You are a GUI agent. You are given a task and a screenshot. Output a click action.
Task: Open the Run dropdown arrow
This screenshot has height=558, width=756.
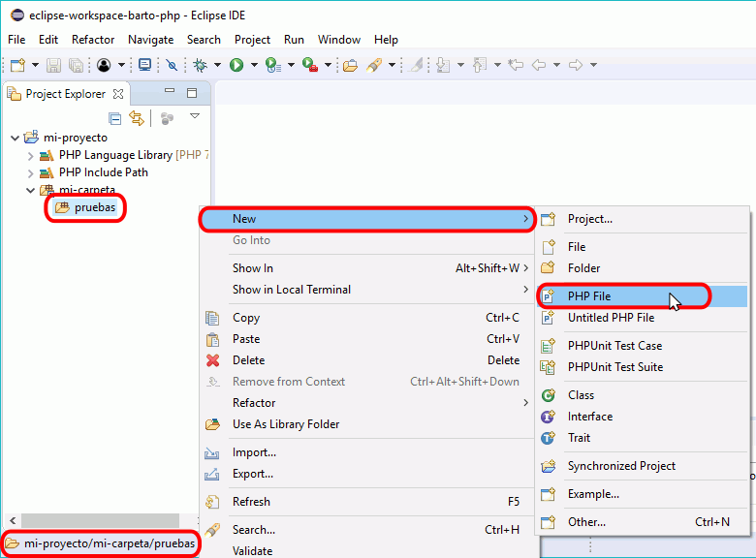click(x=254, y=65)
